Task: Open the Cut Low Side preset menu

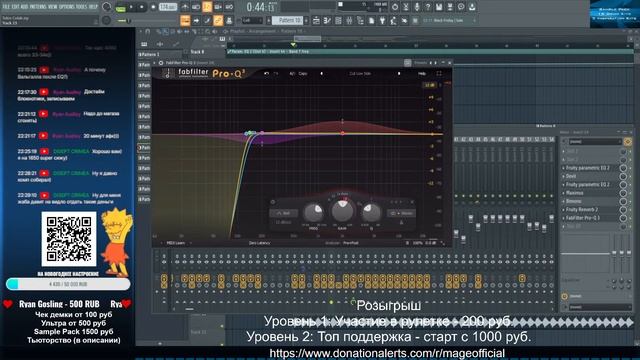Action: pos(360,73)
